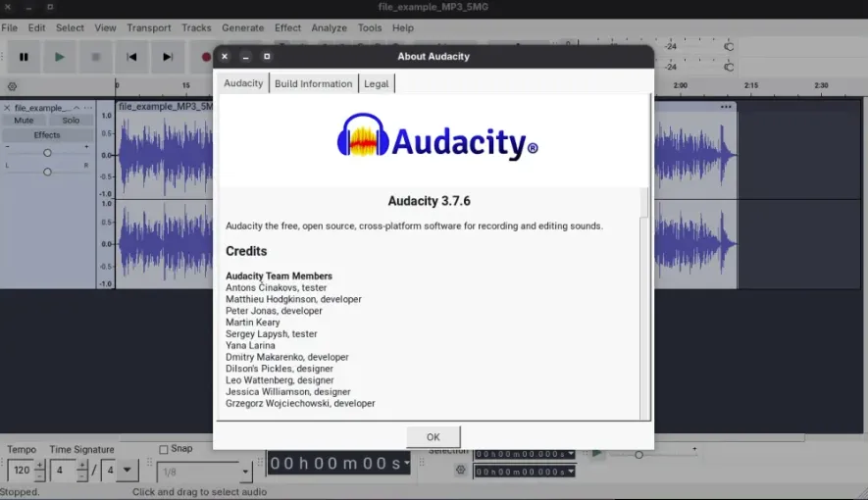This screenshot has height=500, width=868.
Task: Close the file_example track with its X
Action: click(7, 108)
